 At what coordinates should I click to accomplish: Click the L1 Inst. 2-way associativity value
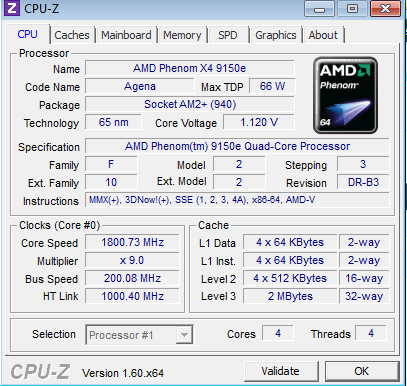coord(364,260)
